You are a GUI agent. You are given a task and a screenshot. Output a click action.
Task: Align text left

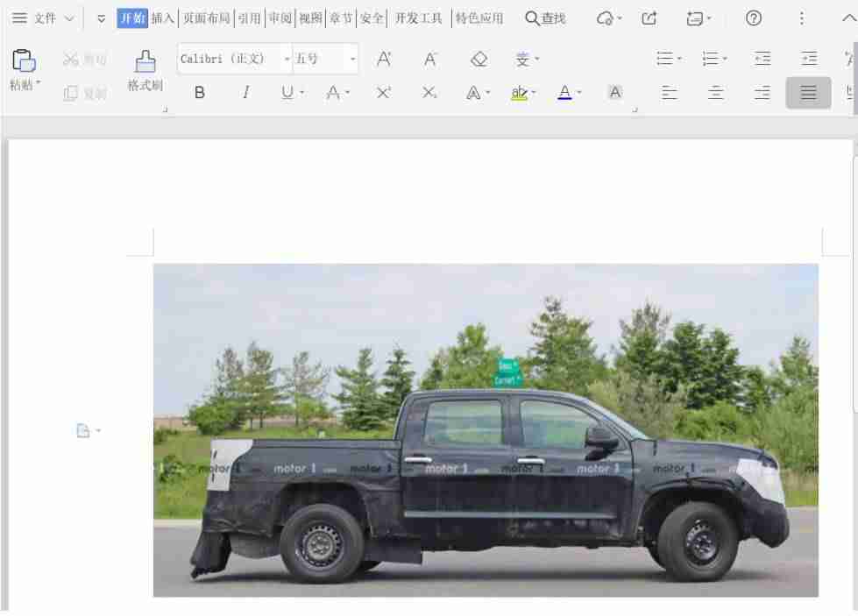669,93
